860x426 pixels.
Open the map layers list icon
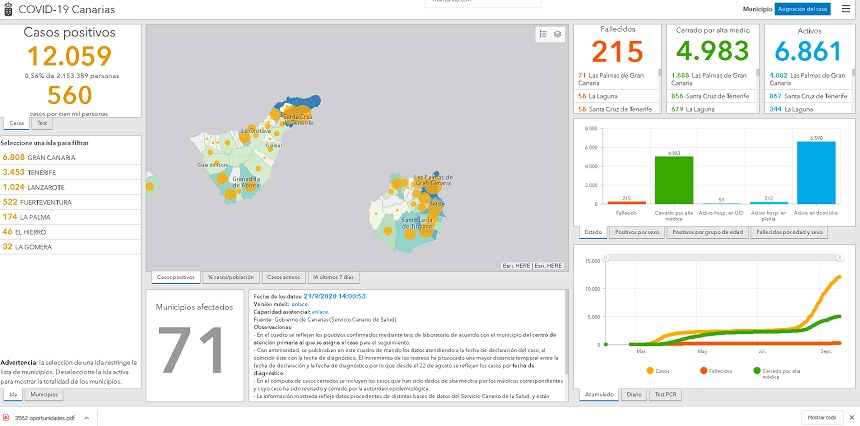[x=558, y=34]
